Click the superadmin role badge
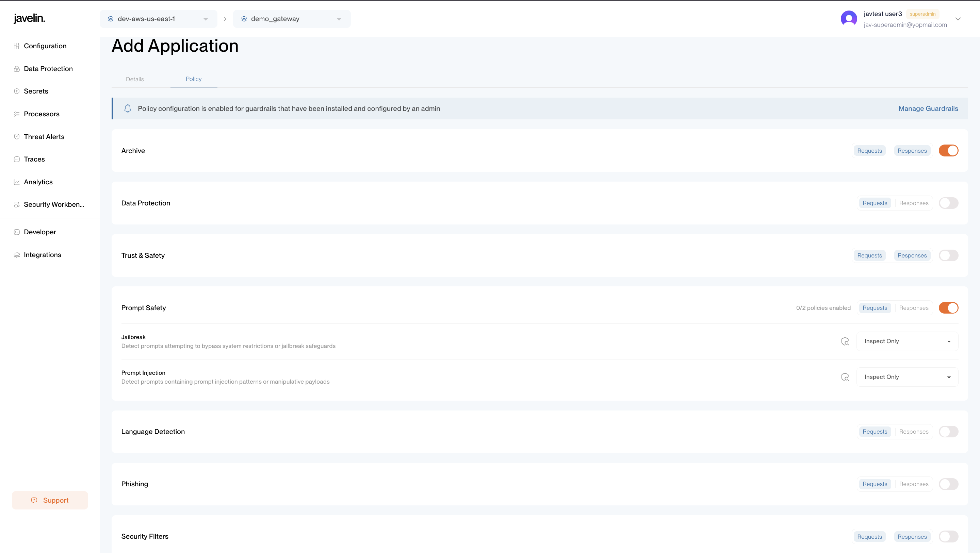The height and width of the screenshot is (553, 980). (922, 14)
